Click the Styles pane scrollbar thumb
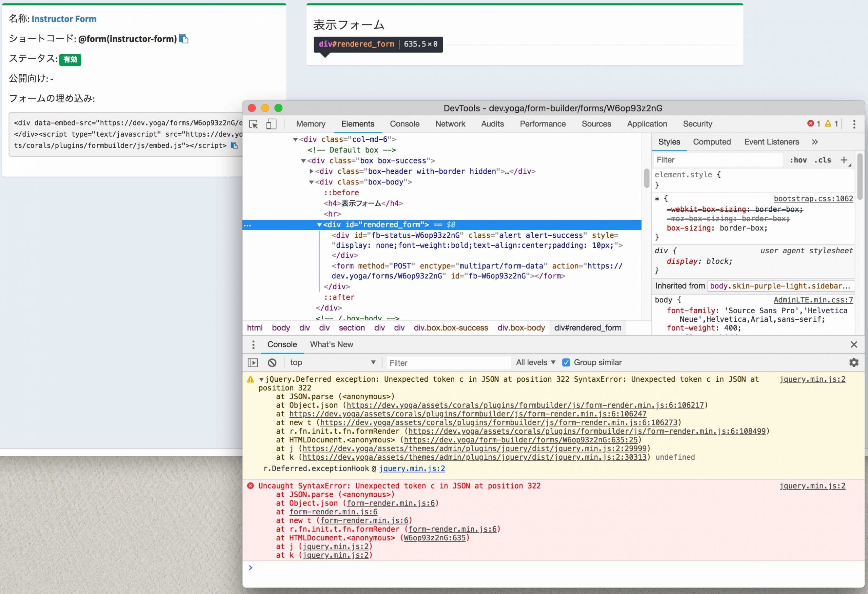The width and height of the screenshot is (868, 594). tap(860, 177)
